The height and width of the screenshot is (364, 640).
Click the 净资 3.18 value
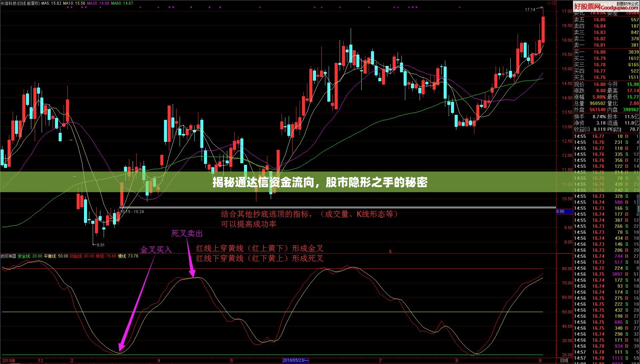pyautogui.click(x=601, y=123)
